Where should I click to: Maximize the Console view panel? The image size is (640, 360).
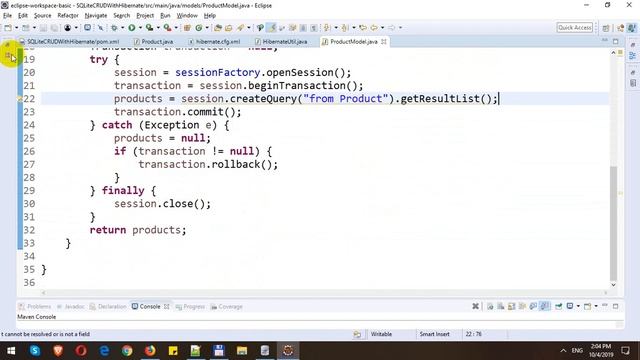click(616, 306)
